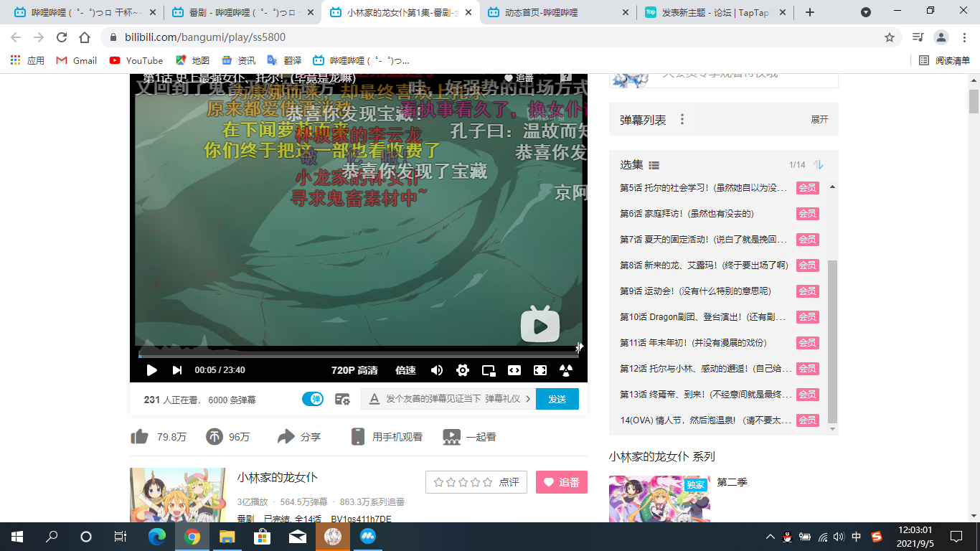Screen dimensions: 980x551
Task: Open Windows Start menu
Action: 17,536
